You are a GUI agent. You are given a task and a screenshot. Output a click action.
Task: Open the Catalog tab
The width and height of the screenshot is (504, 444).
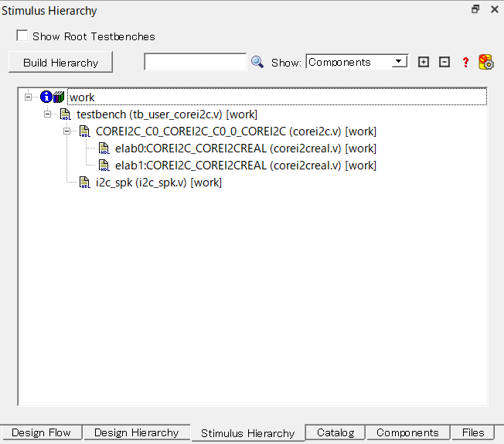[335, 433]
